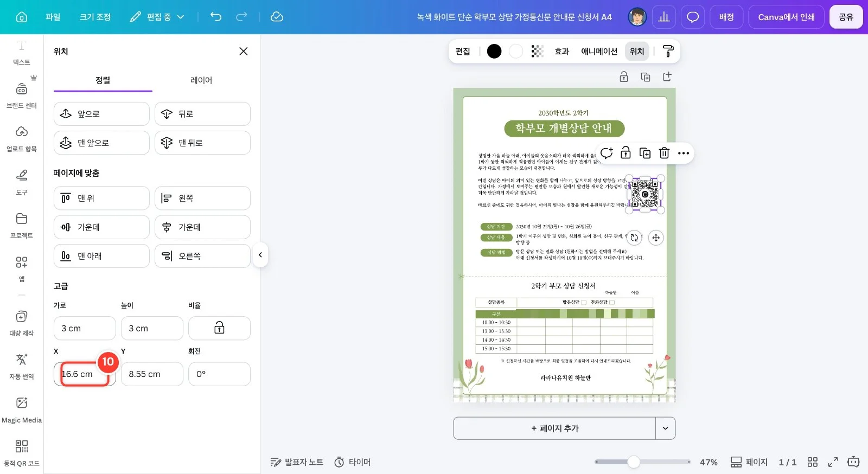Click Print with Canva button

pos(787,17)
